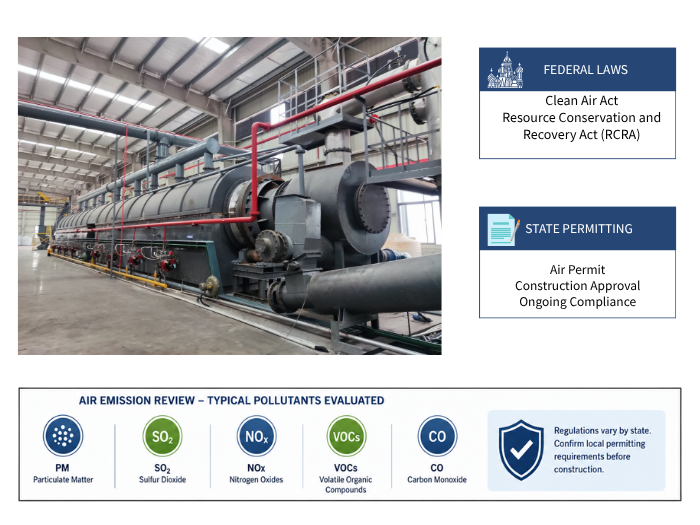Click the PM particulate matter circle icon
The width and height of the screenshot is (700, 525).
(63, 435)
